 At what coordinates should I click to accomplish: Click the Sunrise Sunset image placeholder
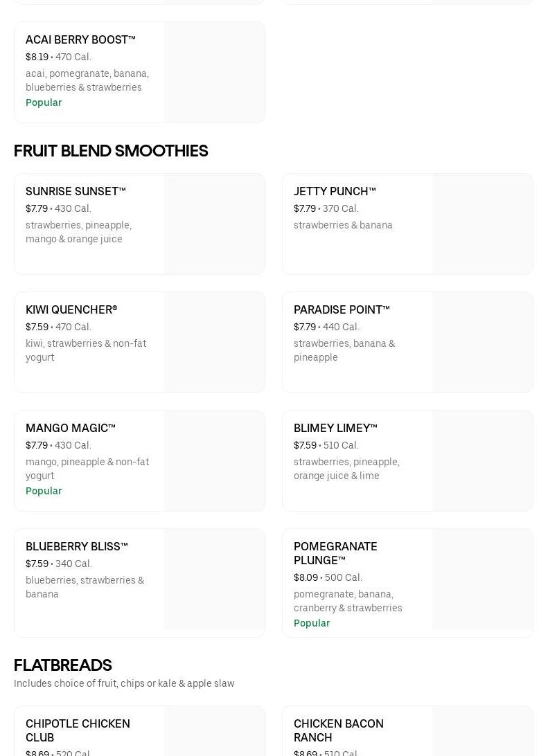(214, 224)
